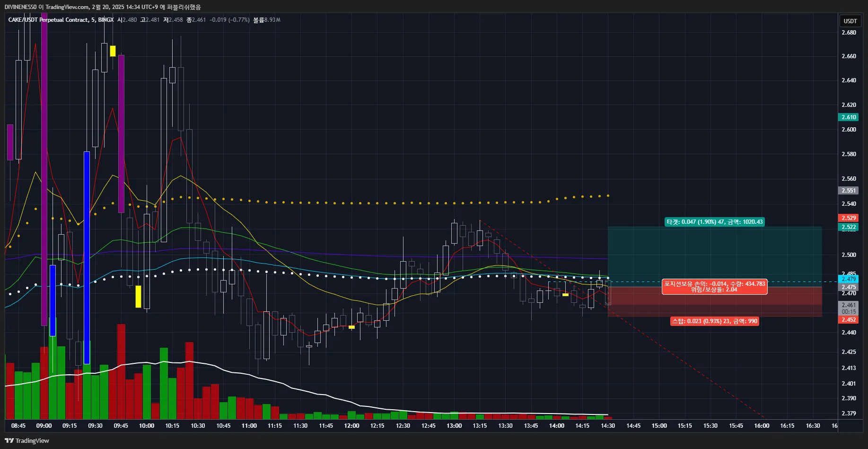Viewport: 868px width, 449px height.
Task: Click the 09:30 time axis label
Action: pyautogui.click(x=95, y=426)
